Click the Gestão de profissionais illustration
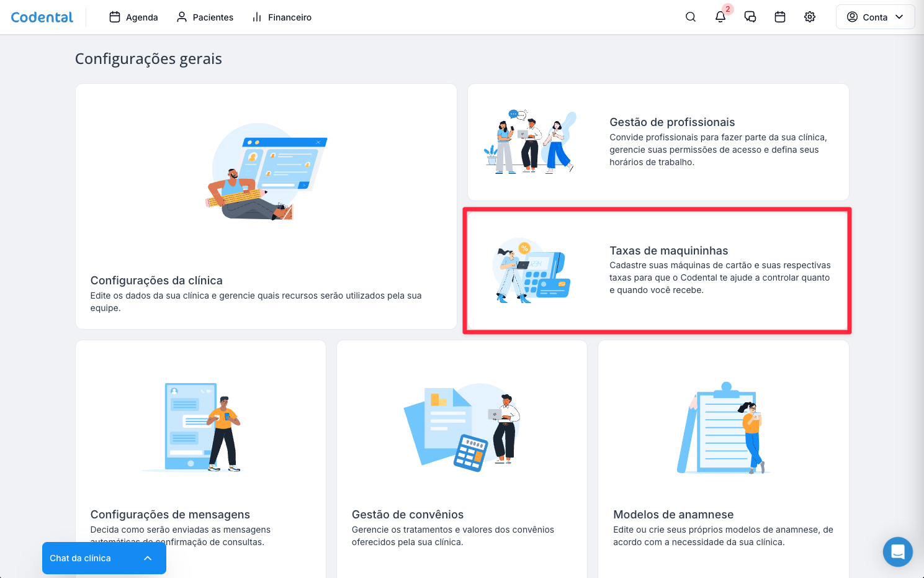The width and height of the screenshot is (924, 578). coord(531,142)
